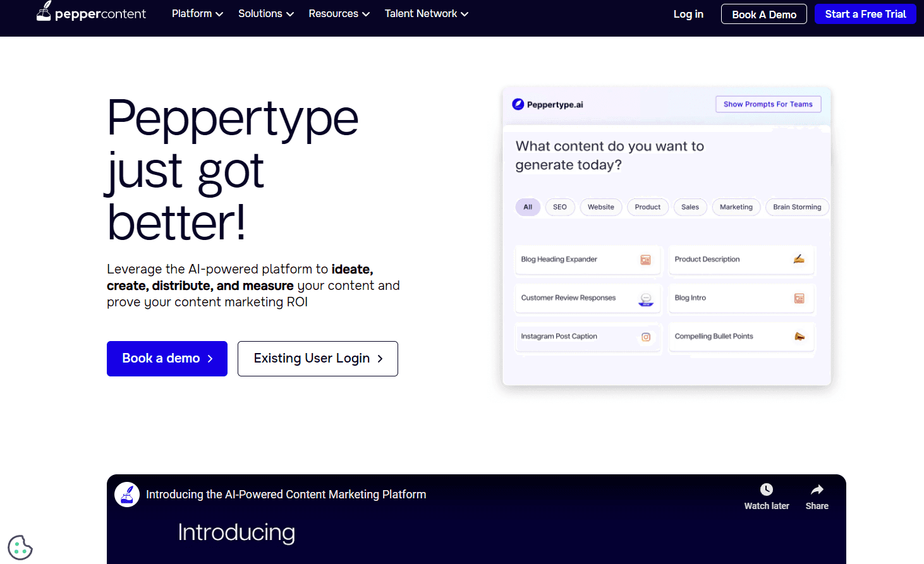Click the Log in link
The width and height of the screenshot is (924, 564).
click(x=688, y=14)
